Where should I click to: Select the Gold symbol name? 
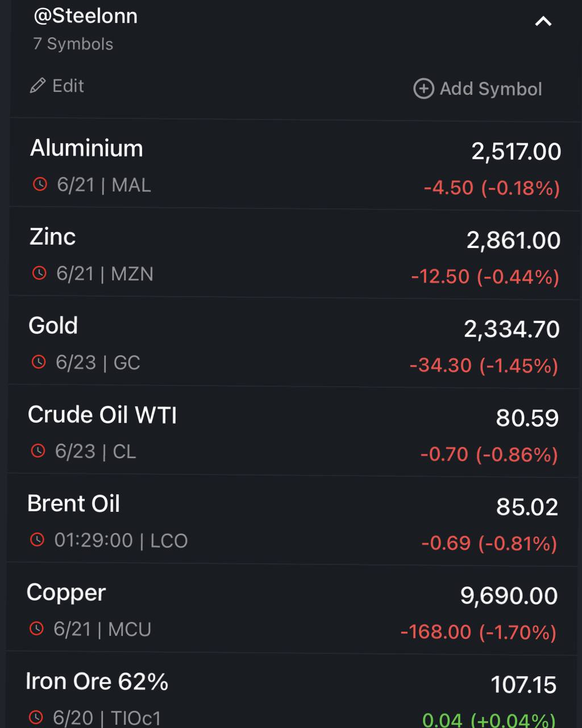click(53, 325)
